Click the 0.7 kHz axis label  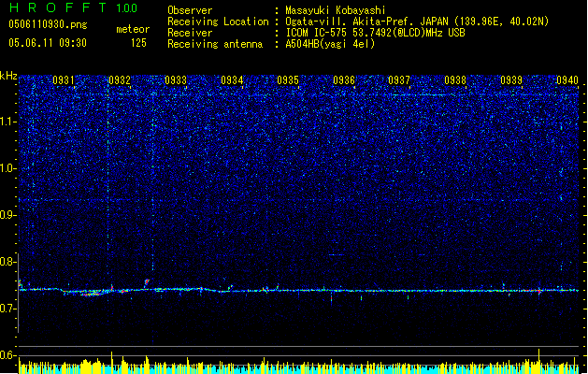[x=7, y=309]
